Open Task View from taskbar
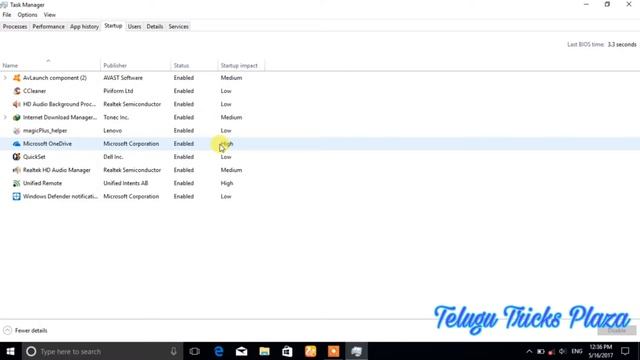640x360 pixels. (195, 351)
